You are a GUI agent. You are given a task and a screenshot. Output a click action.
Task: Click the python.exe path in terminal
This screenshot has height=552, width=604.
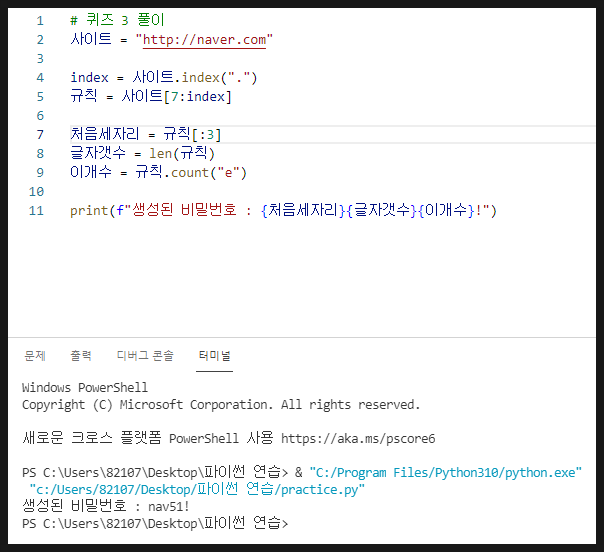(445, 472)
